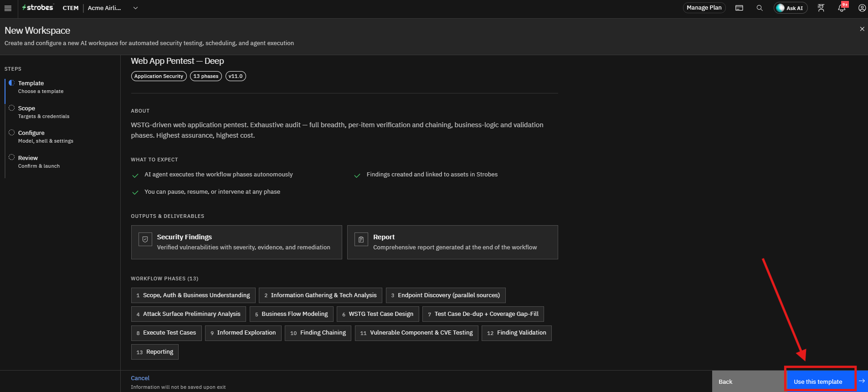This screenshot has width=868, height=392.
Task: Click the Security Findings shield icon
Action: click(145, 239)
